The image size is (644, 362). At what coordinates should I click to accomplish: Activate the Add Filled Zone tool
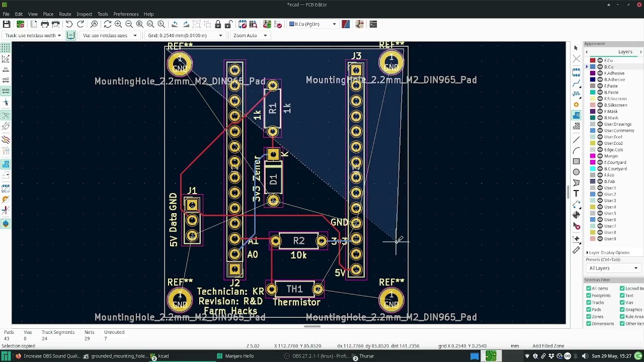pos(576,115)
